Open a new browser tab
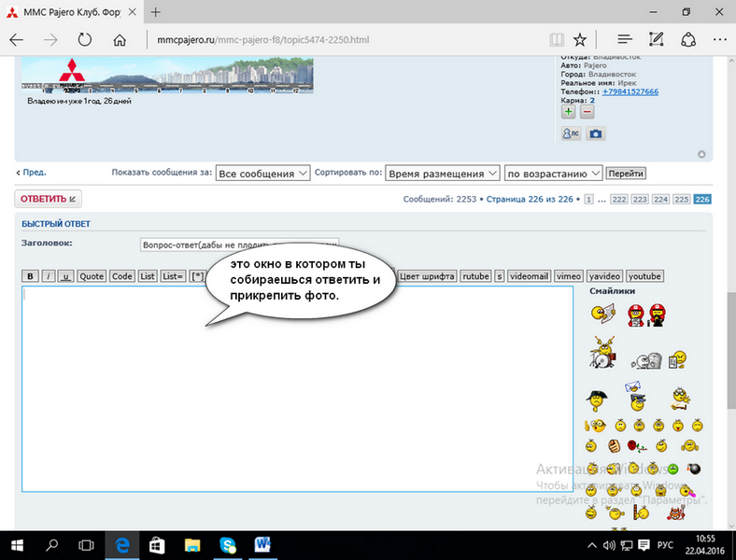This screenshot has width=736, height=560. coord(155,12)
